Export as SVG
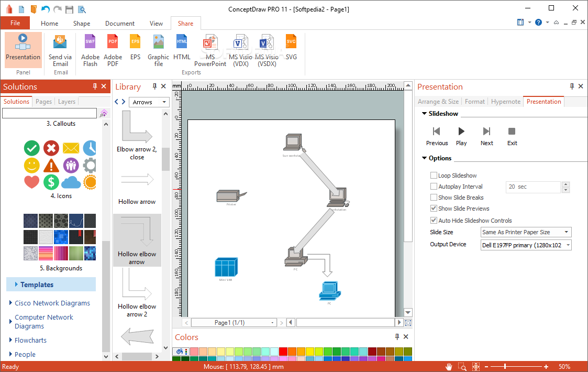Screen dimensions: 588x372 291,48
